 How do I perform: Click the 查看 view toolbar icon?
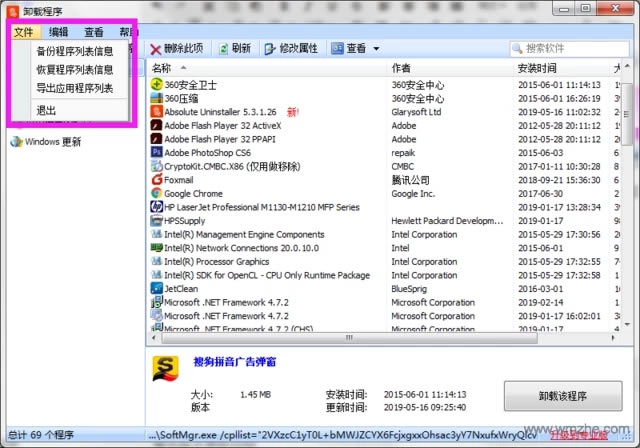pyautogui.click(x=337, y=49)
